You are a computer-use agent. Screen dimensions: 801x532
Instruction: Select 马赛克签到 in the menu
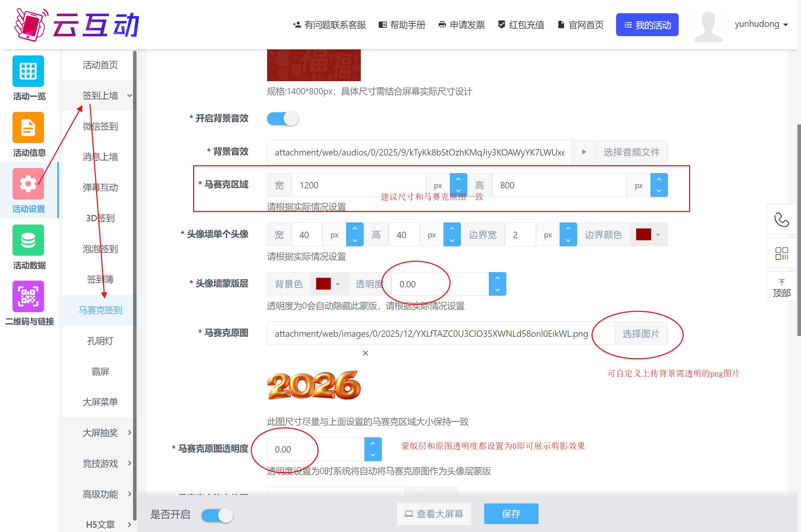(x=100, y=310)
